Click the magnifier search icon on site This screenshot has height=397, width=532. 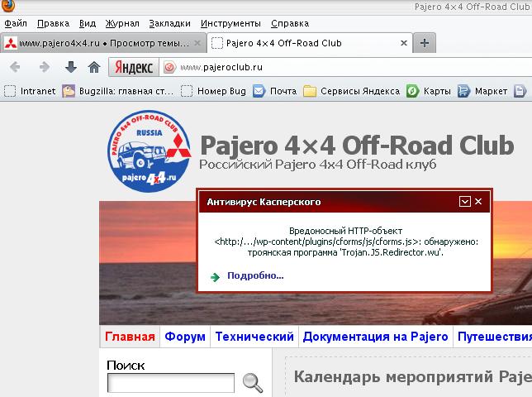click(x=253, y=383)
